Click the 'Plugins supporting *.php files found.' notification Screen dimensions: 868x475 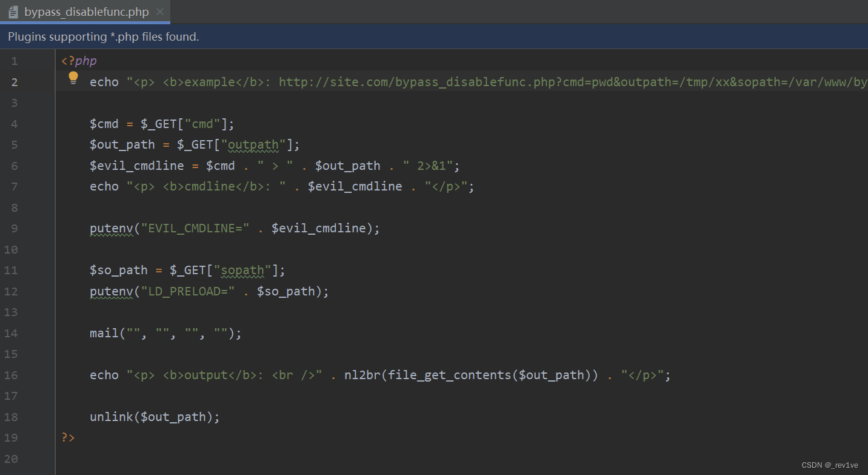point(104,37)
